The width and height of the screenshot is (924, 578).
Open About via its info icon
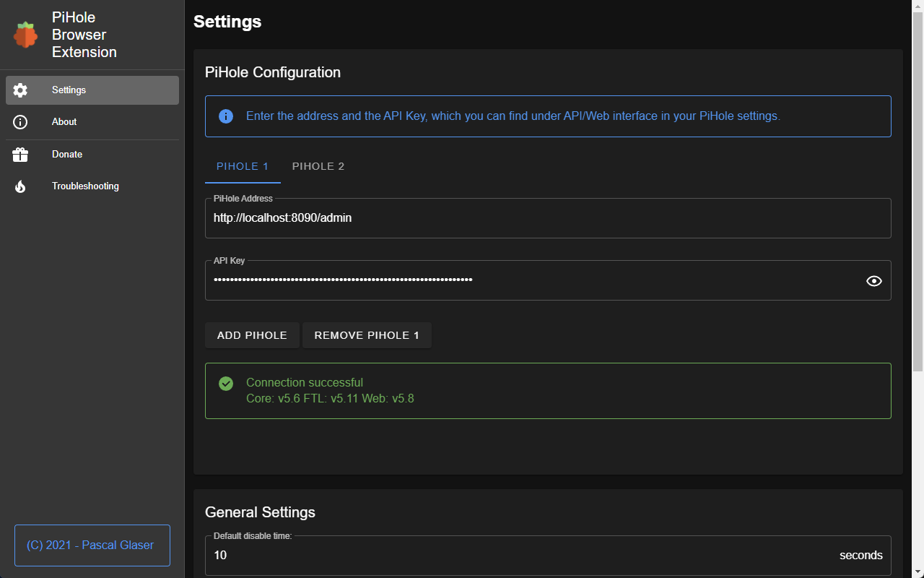click(20, 122)
